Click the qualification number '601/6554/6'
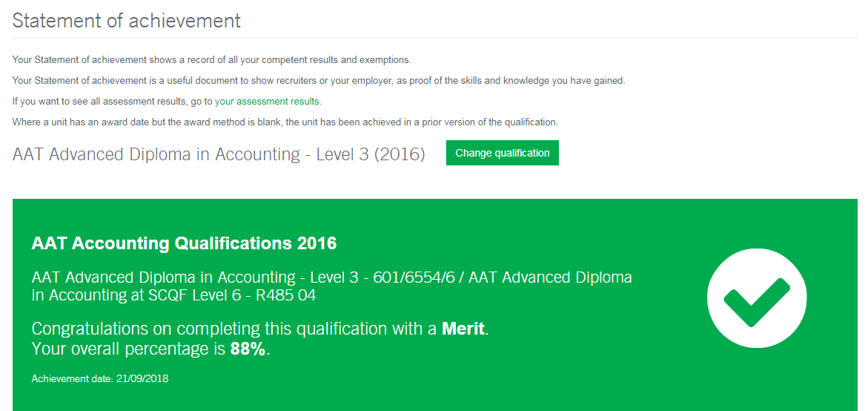This screenshot has width=868, height=411. pos(416,277)
